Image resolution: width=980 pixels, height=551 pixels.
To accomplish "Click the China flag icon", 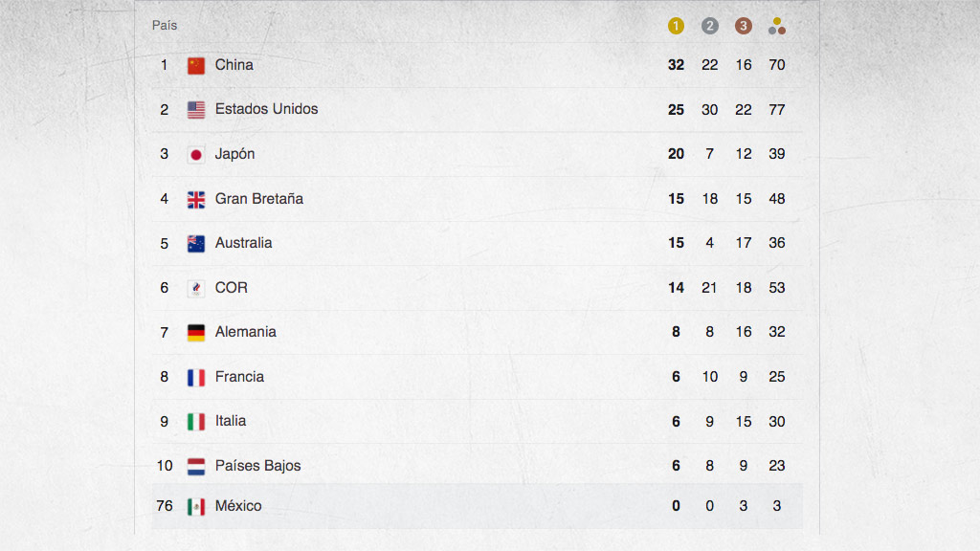I will pos(196,66).
